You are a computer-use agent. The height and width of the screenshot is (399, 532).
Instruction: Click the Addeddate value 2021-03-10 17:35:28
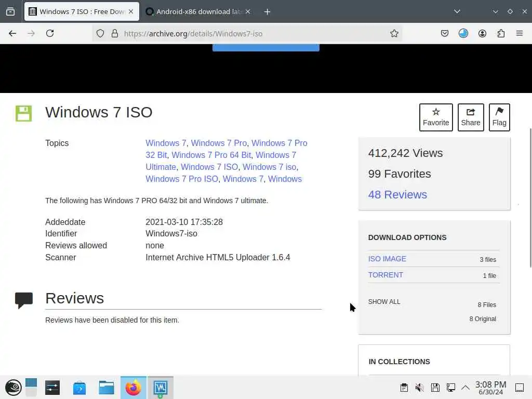tap(184, 222)
